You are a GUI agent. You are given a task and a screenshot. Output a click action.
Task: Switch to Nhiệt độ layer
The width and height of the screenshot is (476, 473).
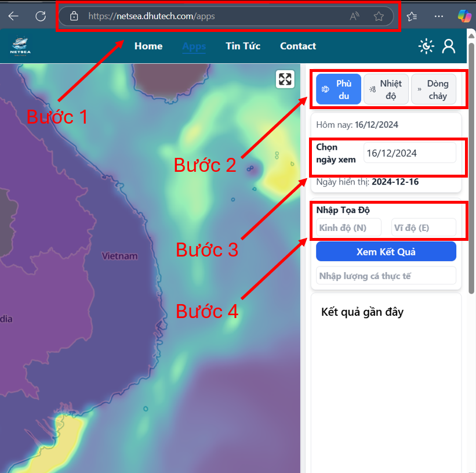[386, 89]
